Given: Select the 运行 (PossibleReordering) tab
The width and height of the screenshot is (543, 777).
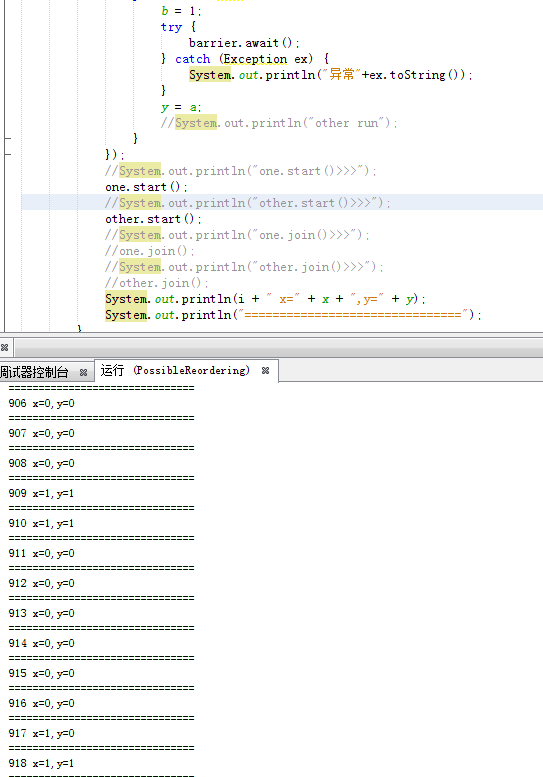Looking at the screenshot, I should point(175,370).
